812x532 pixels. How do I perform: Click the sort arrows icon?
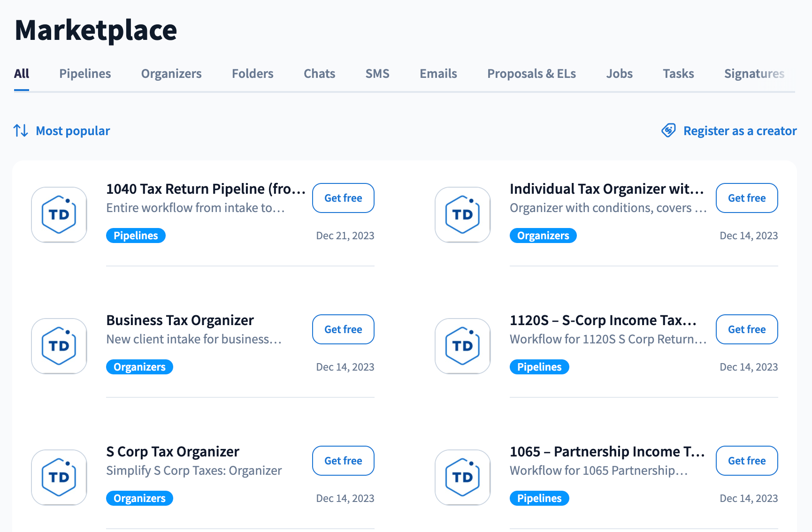point(21,130)
